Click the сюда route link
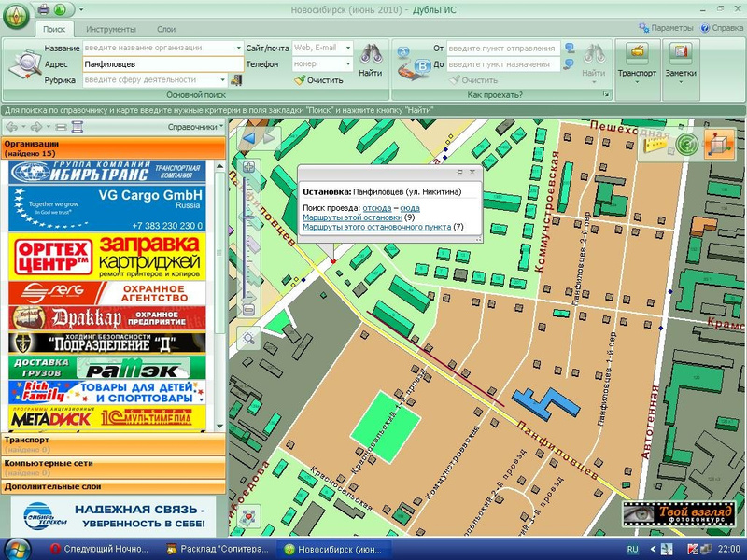Screen dimensions: 747x560 [410, 208]
